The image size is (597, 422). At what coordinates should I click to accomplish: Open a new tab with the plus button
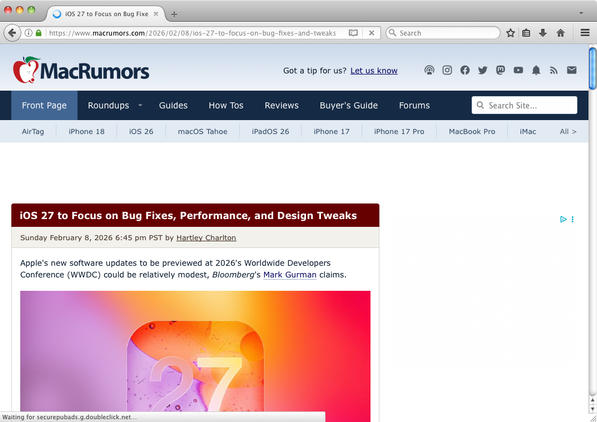point(174,14)
